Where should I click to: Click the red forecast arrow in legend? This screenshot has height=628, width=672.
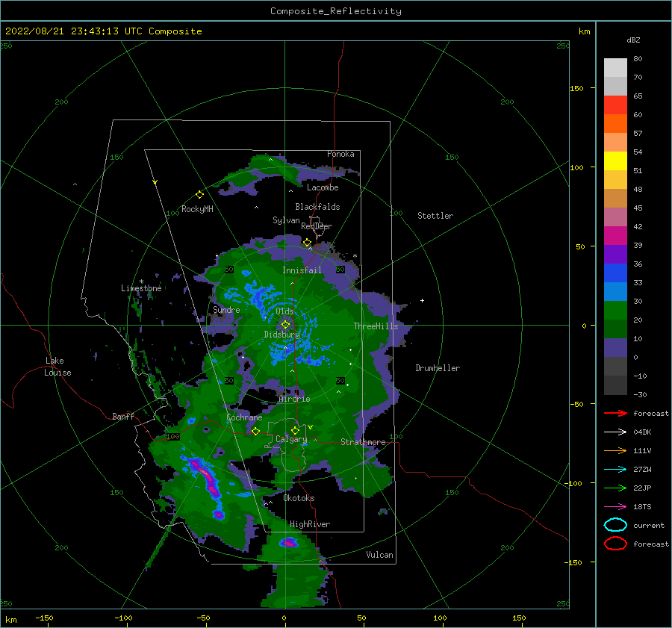[x=615, y=413]
